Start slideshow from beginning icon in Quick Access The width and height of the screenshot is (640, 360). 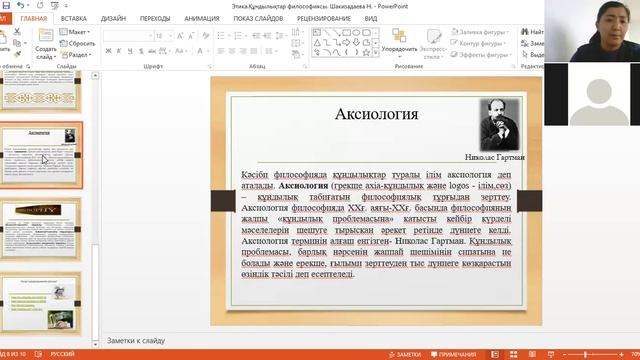click(x=55, y=6)
